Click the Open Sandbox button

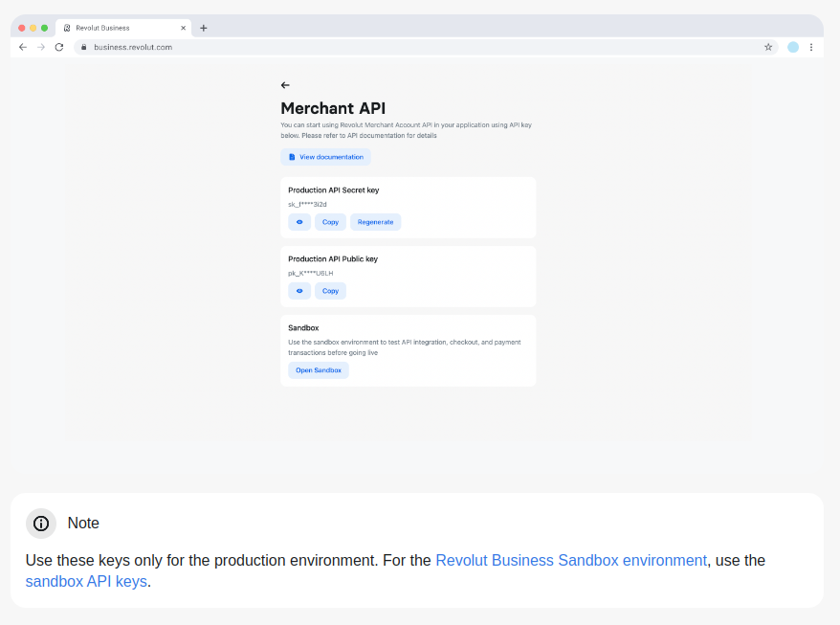(319, 370)
